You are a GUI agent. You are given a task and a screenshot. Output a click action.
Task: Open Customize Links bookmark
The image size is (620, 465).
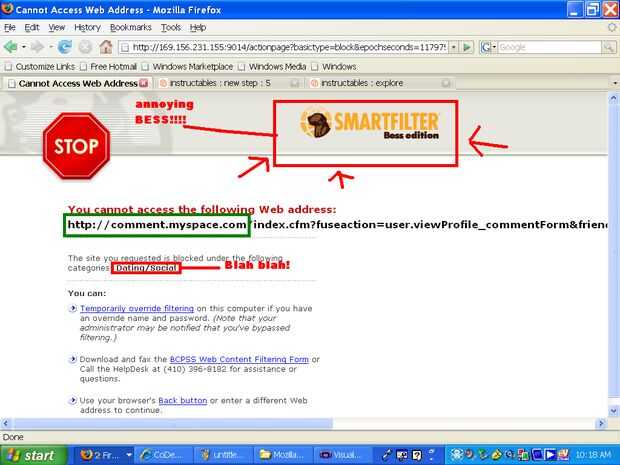pyautogui.click(x=40, y=67)
